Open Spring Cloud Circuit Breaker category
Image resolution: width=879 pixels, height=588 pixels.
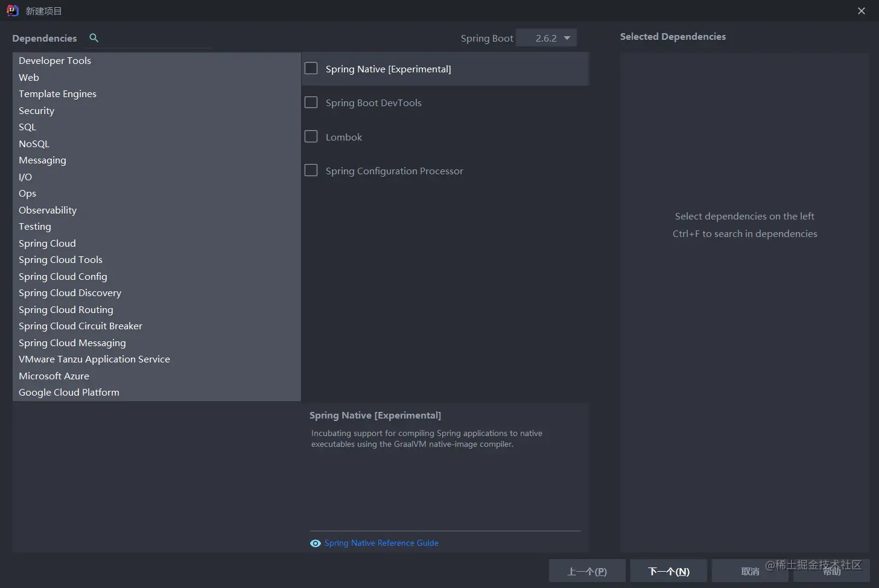click(157, 326)
